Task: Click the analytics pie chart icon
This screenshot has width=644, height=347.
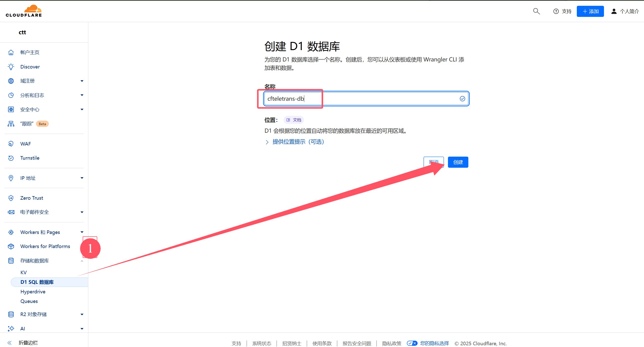Action: click(11, 95)
